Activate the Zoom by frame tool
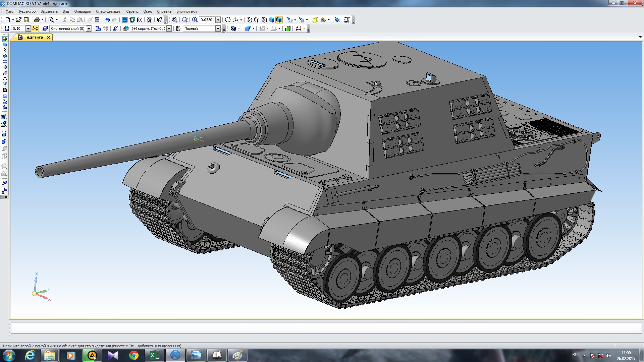This screenshot has width=644, height=362. pos(185,19)
